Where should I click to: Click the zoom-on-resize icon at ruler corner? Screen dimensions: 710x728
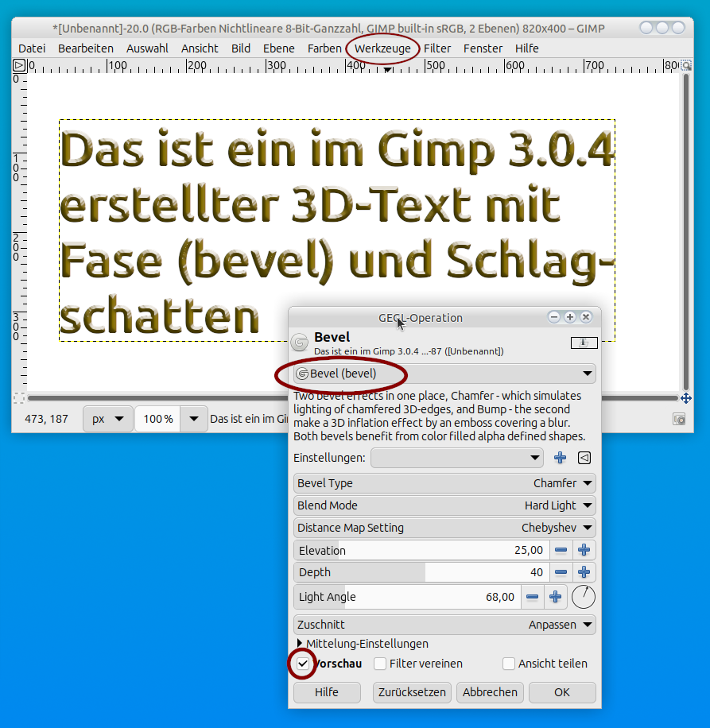(x=686, y=65)
